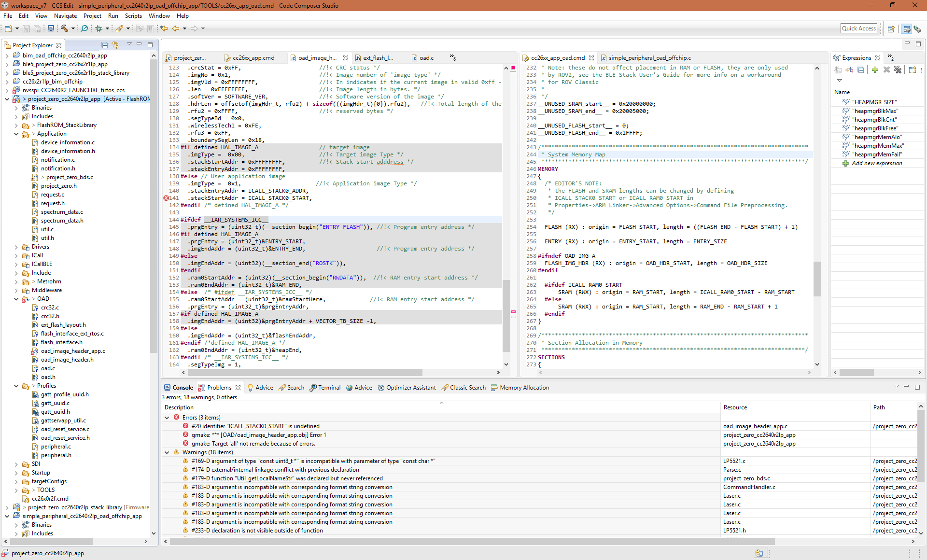
Task: Expand the Drivers folder
Action: 16,247
